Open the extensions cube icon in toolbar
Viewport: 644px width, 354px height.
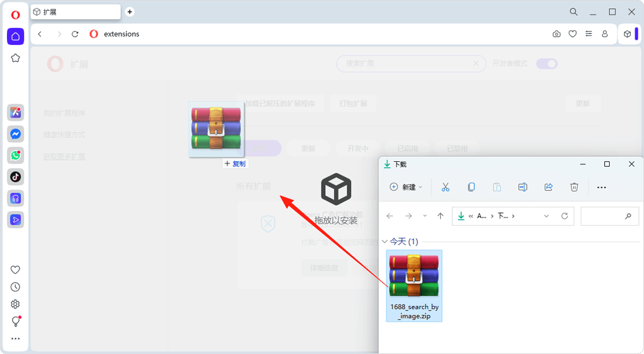point(627,34)
